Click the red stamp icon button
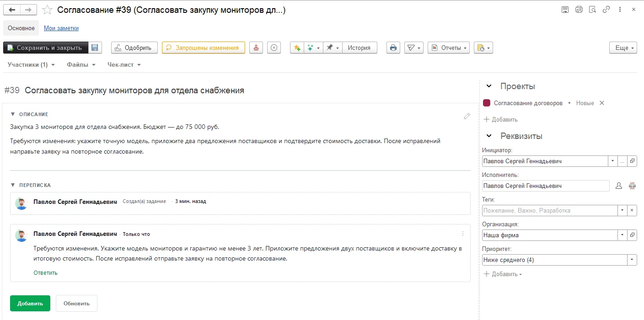The image size is (644, 320). click(x=256, y=48)
